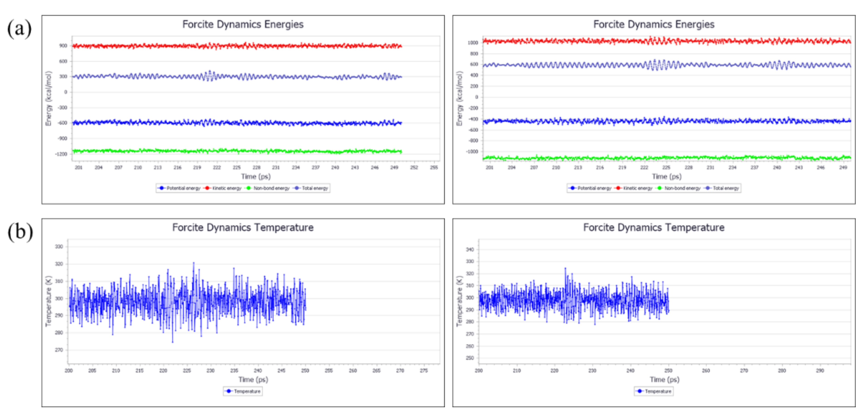Click the 340 K tick on the temperature axis
Image resolution: width=868 pixels, height=417 pixels.
pyautogui.click(x=470, y=250)
